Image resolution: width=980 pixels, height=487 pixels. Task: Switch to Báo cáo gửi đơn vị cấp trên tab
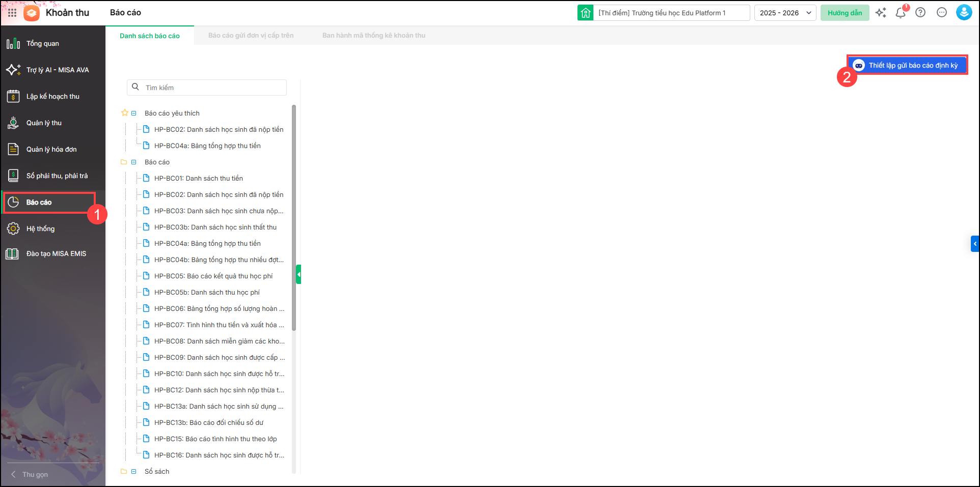pos(251,36)
